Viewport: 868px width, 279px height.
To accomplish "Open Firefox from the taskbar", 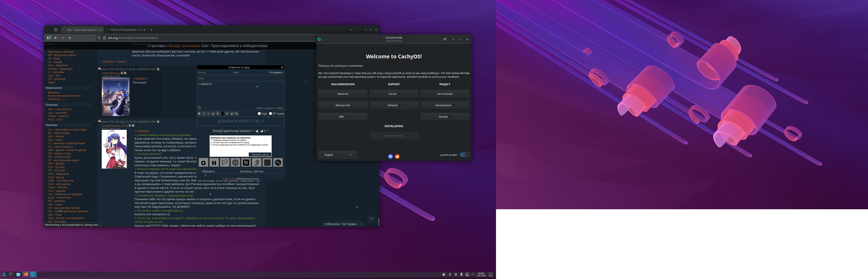I will click(x=26, y=274).
